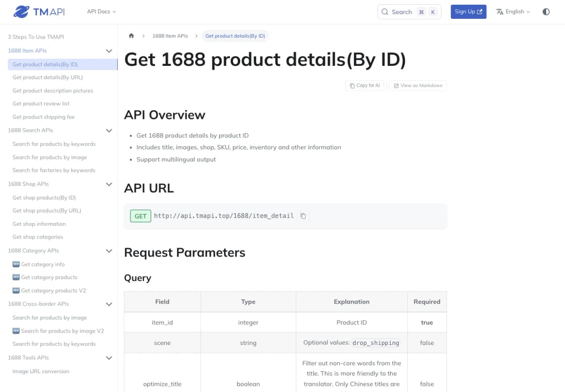Open Get shop categories page
This screenshot has width=565, height=392.
(38, 237)
